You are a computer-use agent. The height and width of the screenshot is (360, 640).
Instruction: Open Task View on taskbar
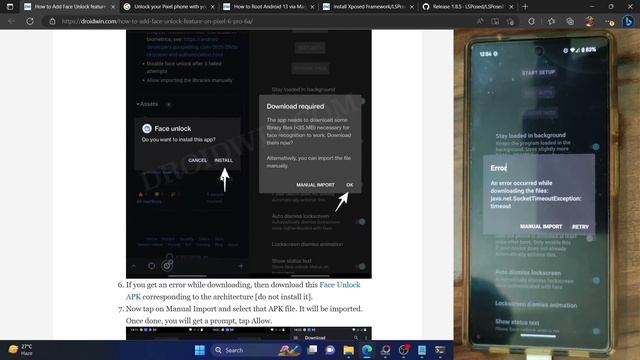(x=312, y=350)
